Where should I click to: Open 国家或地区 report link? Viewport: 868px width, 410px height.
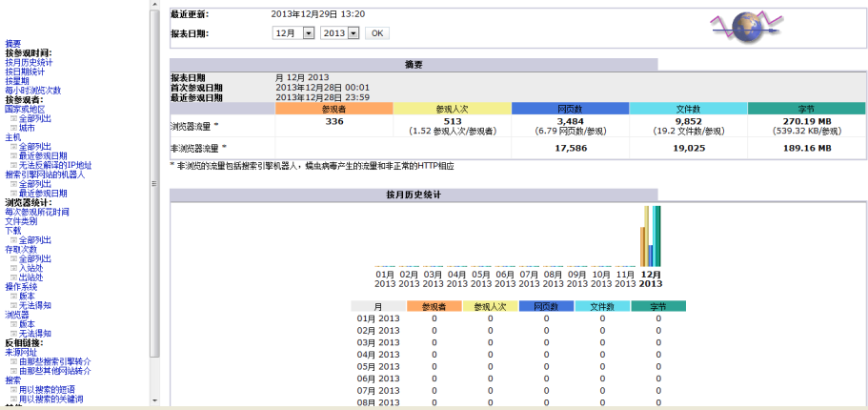[25, 109]
